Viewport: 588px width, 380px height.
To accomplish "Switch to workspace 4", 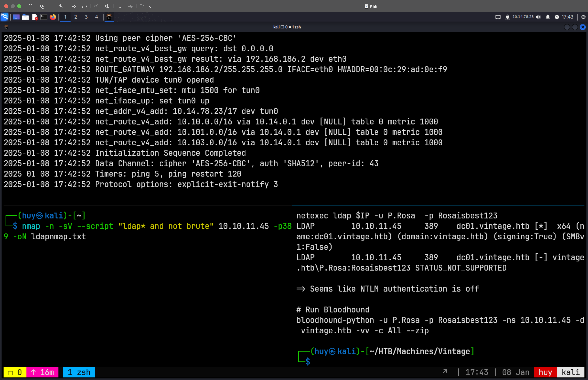I will coord(97,17).
